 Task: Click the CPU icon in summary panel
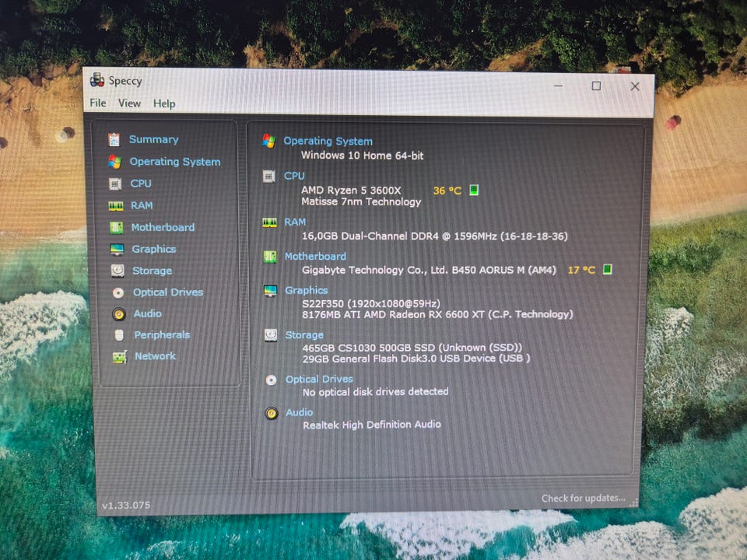click(268, 177)
